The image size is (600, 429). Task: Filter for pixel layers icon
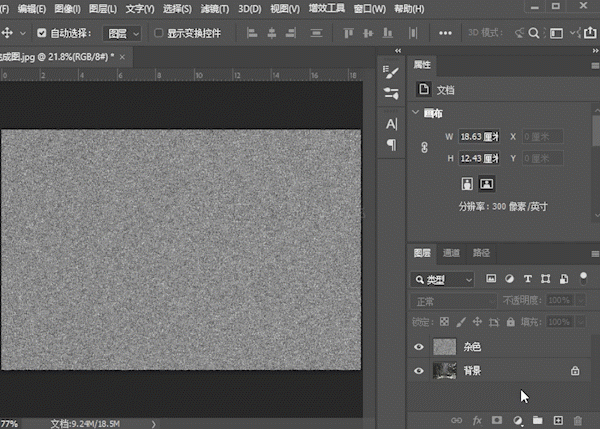(491, 279)
